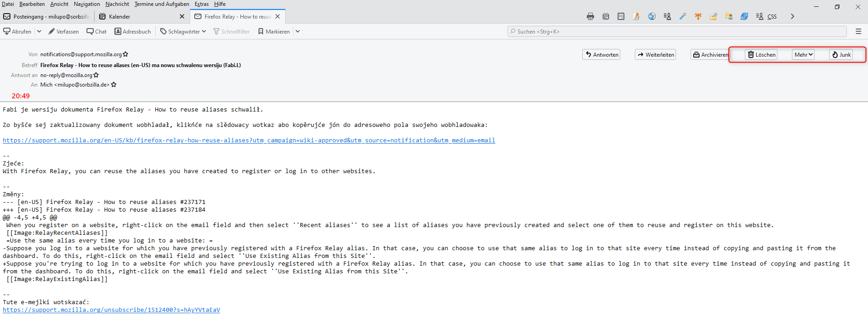Open the support.mozilla.org article link
The width and height of the screenshot is (868, 320).
tap(249, 141)
